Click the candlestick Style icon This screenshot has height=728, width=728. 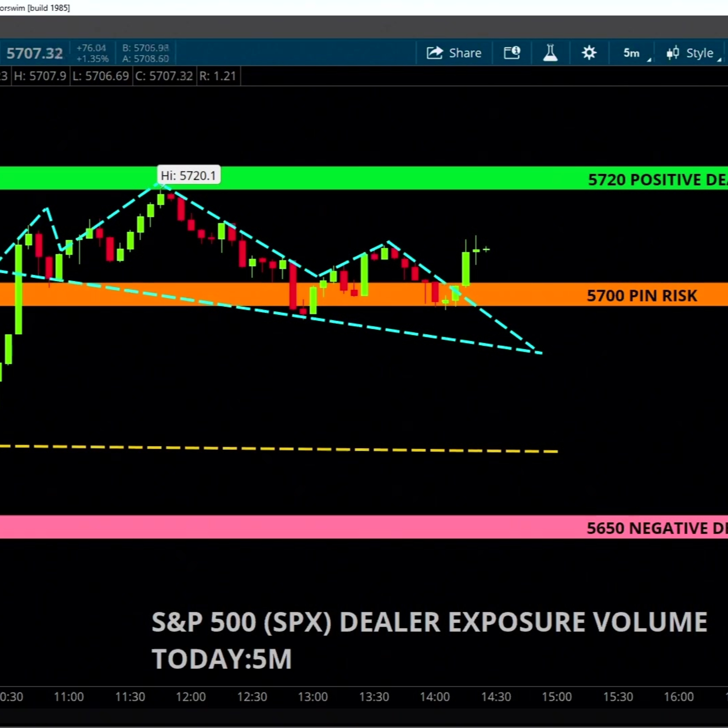point(673,53)
